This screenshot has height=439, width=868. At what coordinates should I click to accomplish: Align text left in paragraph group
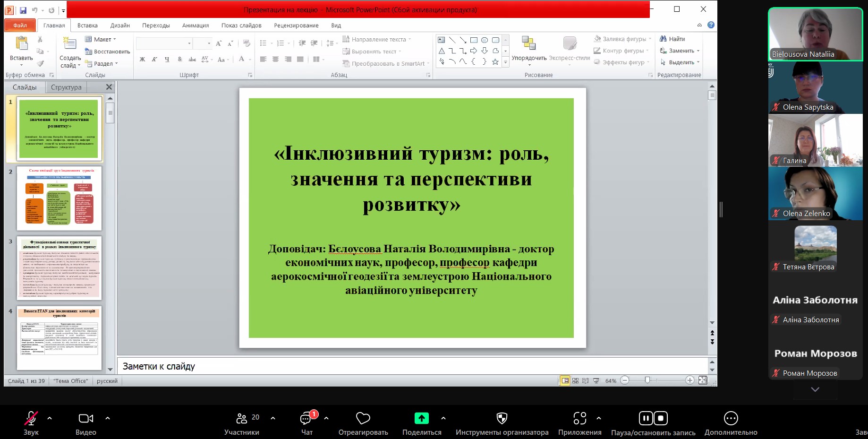[x=263, y=59]
